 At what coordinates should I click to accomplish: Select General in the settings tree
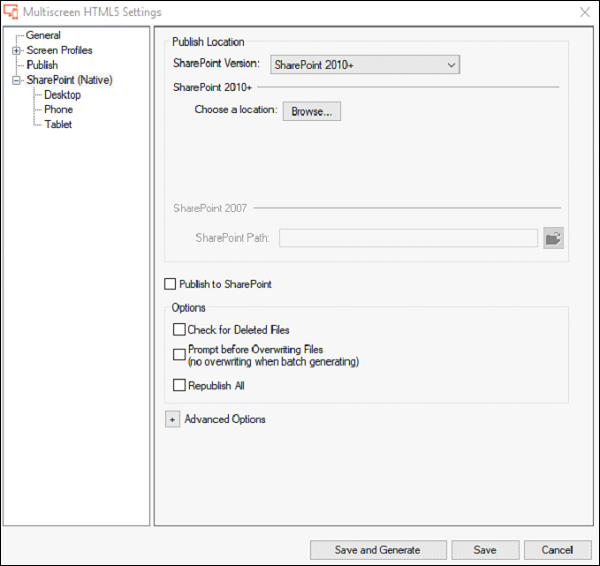(43, 35)
